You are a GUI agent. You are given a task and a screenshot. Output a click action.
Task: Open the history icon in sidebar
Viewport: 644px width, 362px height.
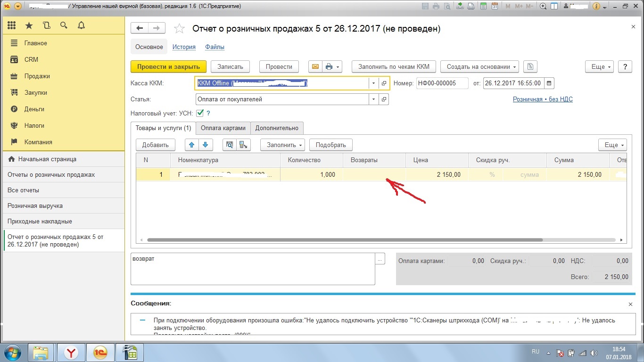[x=46, y=25]
